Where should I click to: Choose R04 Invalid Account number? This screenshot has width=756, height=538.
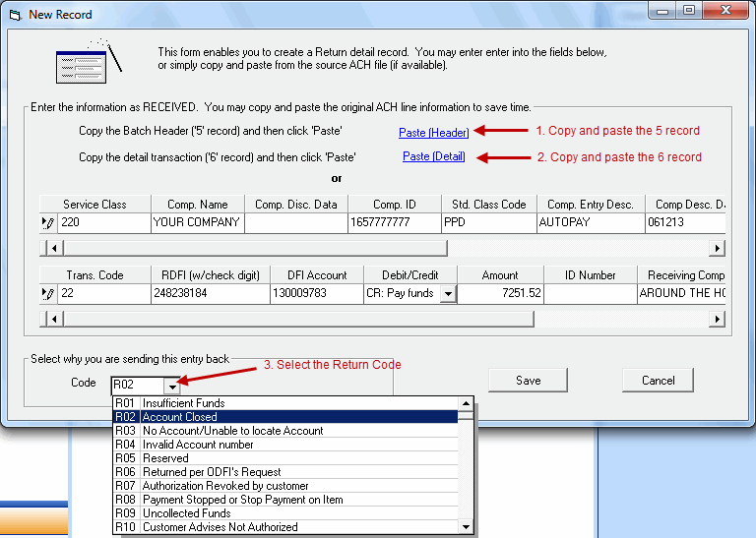tap(285, 445)
